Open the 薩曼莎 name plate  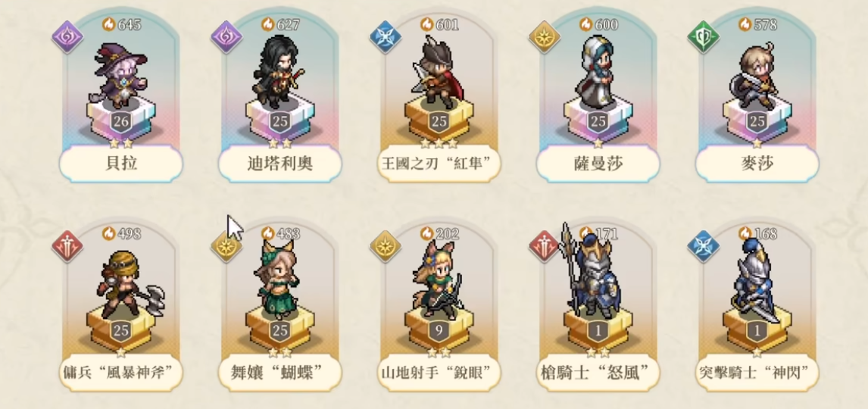coord(598,164)
